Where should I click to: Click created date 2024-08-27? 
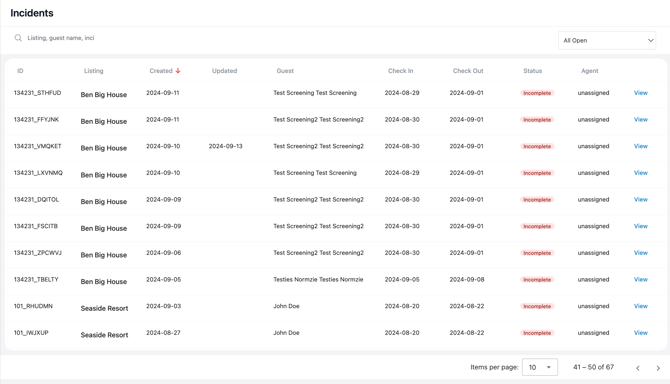click(x=163, y=333)
